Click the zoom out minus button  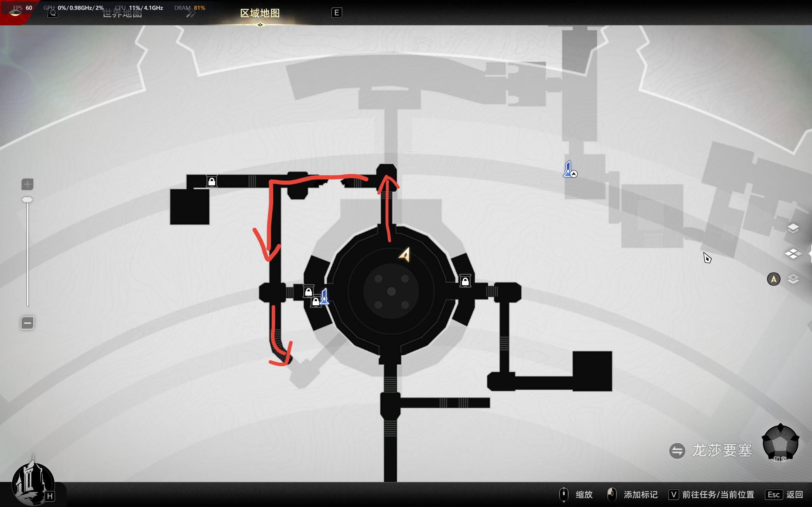click(28, 323)
